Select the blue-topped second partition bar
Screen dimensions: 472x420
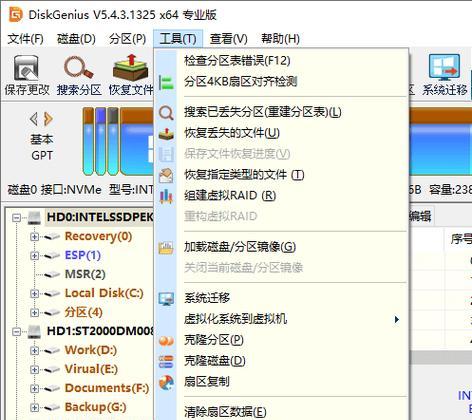100,141
